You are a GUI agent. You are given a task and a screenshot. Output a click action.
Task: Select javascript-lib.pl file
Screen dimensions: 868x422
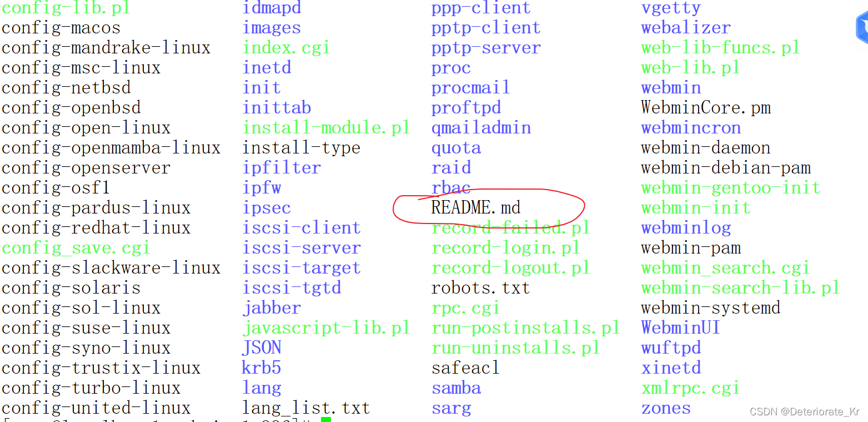tap(326, 328)
